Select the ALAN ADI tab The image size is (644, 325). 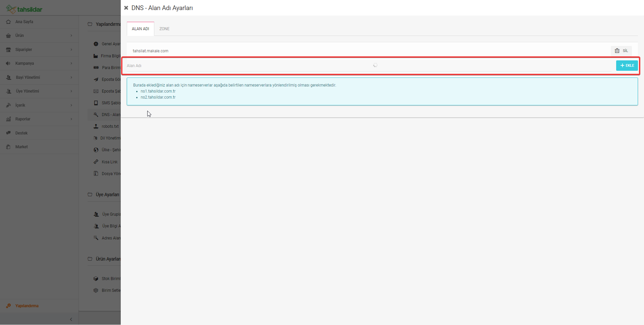pyautogui.click(x=141, y=29)
